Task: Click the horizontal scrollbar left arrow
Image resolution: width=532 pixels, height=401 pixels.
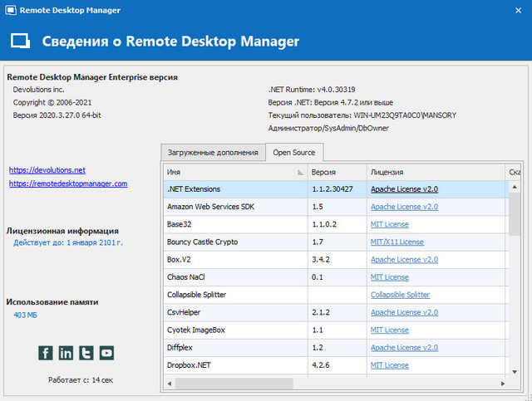Action: [x=170, y=384]
